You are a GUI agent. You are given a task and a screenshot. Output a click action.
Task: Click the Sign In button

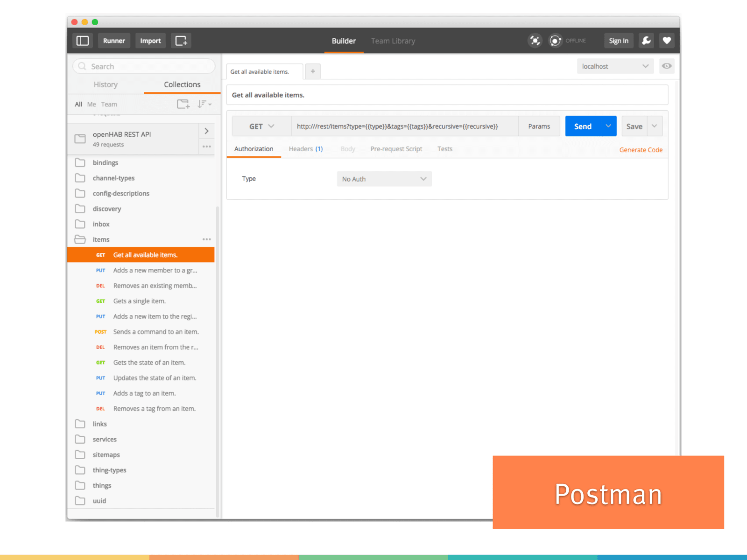619,41
